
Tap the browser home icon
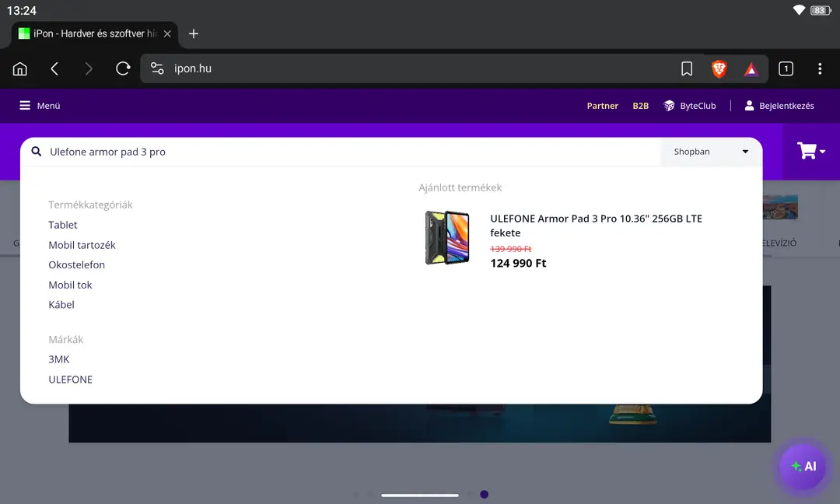pos(19,68)
